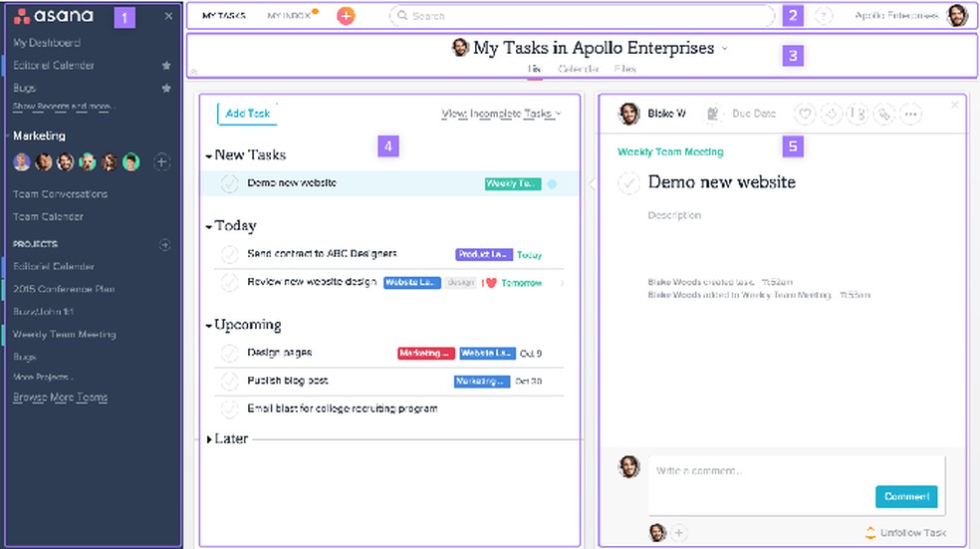Click Unfollow Task
This screenshot has width=980, height=549.
(906, 533)
